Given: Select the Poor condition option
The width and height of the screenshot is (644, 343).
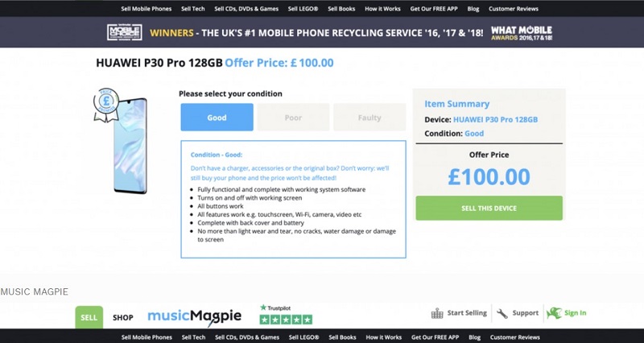Looking at the screenshot, I should (293, 118).
